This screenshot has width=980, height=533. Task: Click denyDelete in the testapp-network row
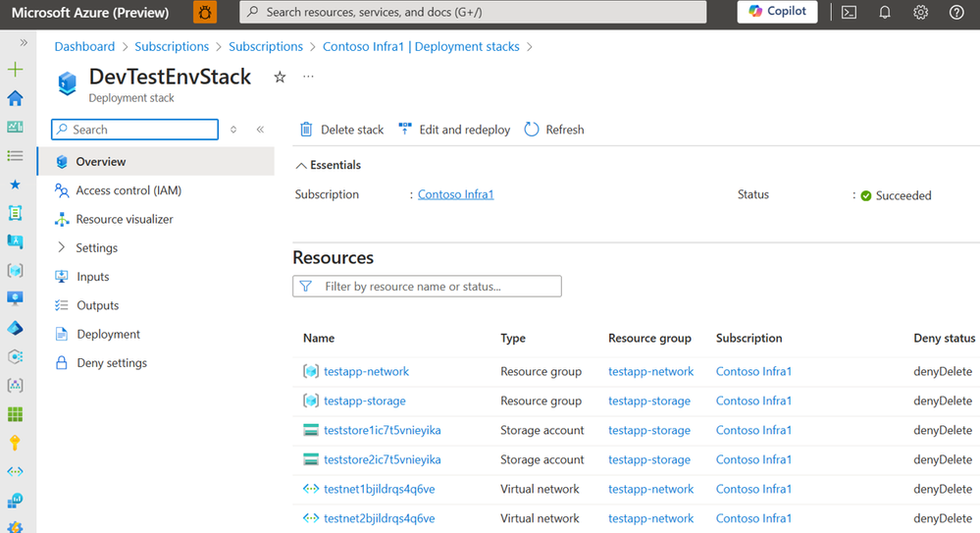point(943,372)
